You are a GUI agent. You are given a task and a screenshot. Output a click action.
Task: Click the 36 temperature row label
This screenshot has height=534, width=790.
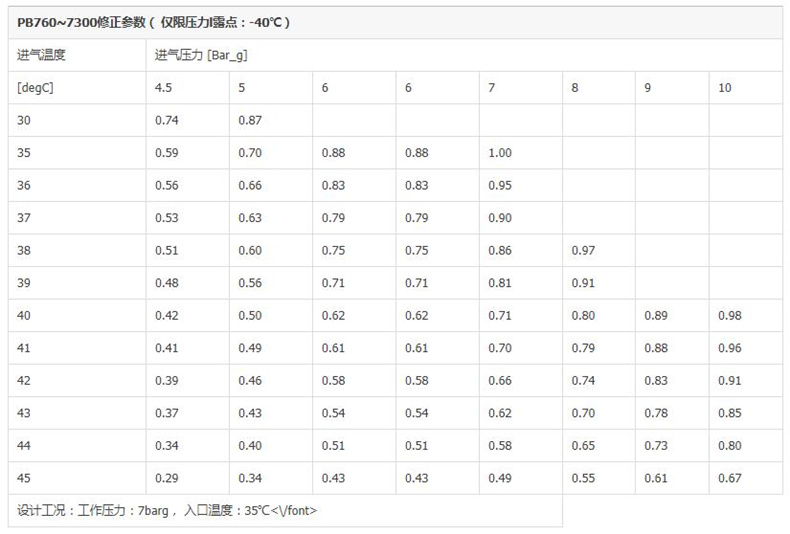(24, 185)
